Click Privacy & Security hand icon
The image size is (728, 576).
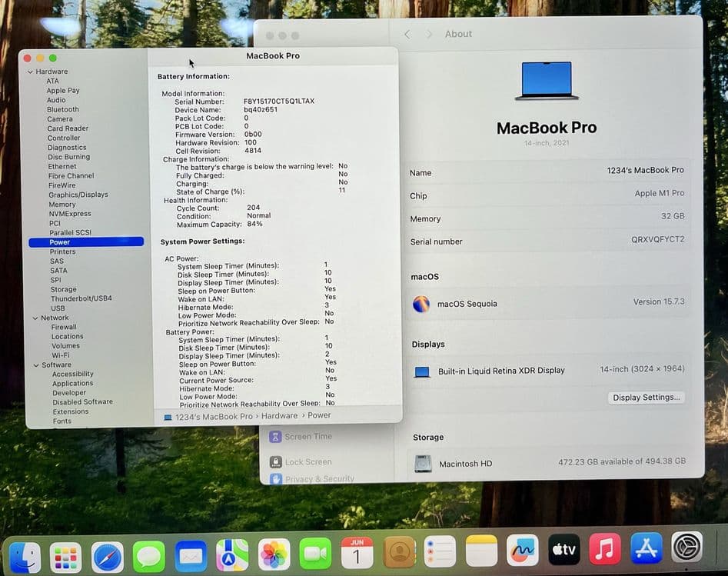point(276,479)
